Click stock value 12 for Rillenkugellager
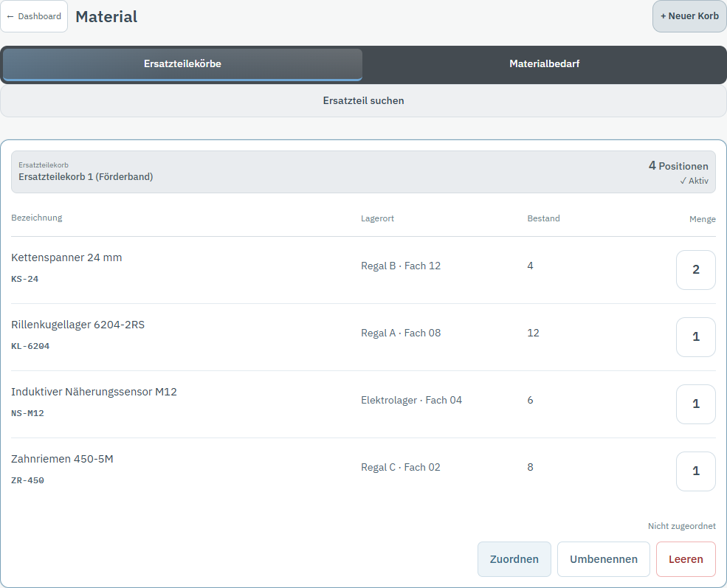Viewport: 727px width, 588px height. tap(533, 333)
